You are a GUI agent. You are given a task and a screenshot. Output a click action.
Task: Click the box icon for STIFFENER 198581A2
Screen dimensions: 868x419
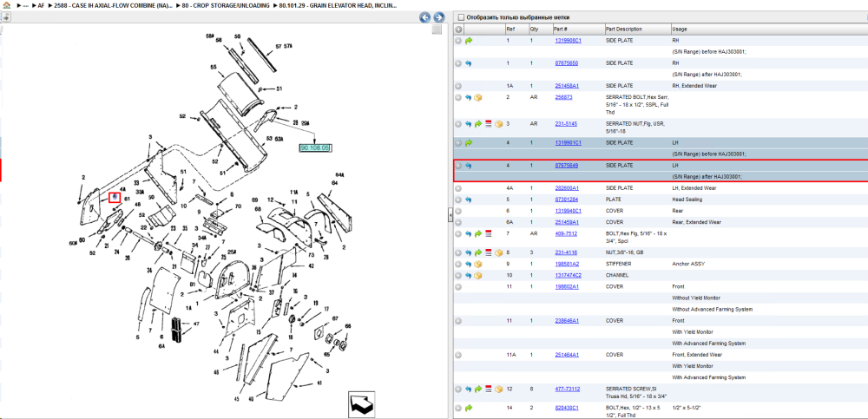point(478,264)
